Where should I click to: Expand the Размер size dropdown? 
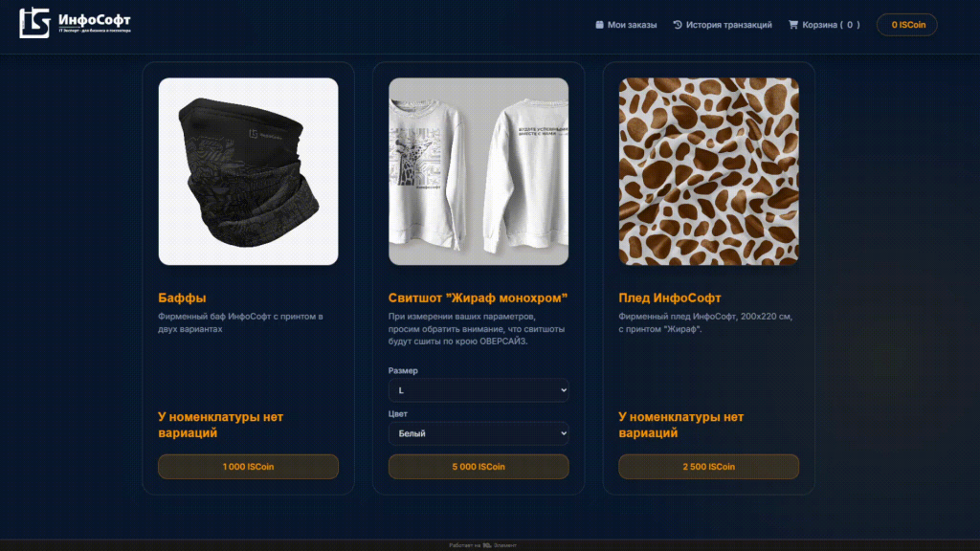tap(479, 390)
